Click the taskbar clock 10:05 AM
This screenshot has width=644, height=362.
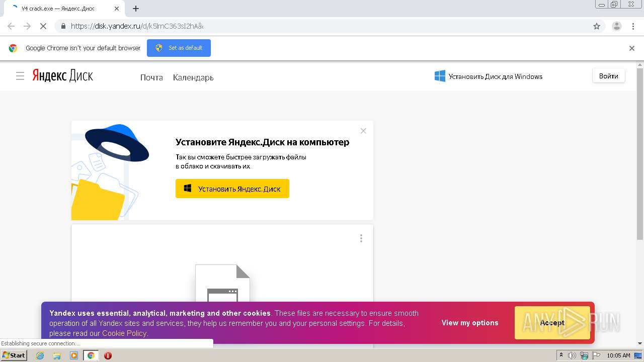coord(618,355)
